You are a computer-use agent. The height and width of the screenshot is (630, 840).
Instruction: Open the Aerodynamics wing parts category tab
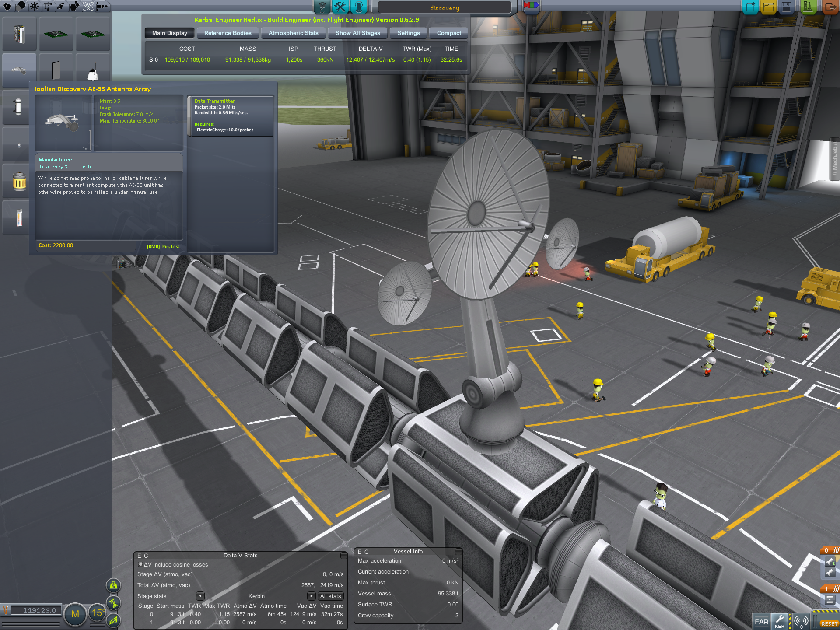pos(61,6)
